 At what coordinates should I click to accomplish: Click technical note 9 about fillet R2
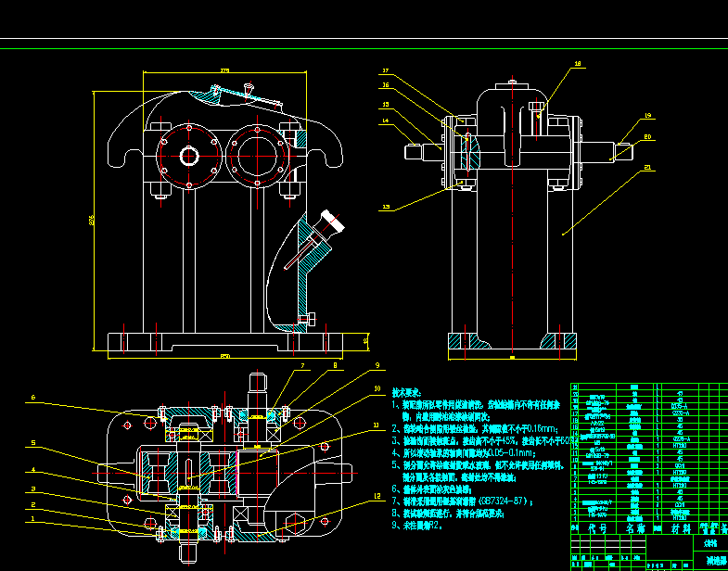tap(417, 526)
